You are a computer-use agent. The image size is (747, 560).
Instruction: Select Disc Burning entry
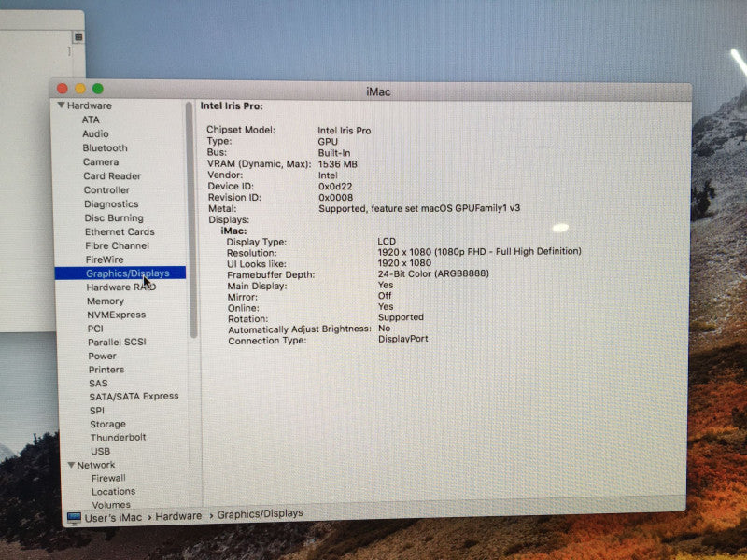tap(114, 218)
